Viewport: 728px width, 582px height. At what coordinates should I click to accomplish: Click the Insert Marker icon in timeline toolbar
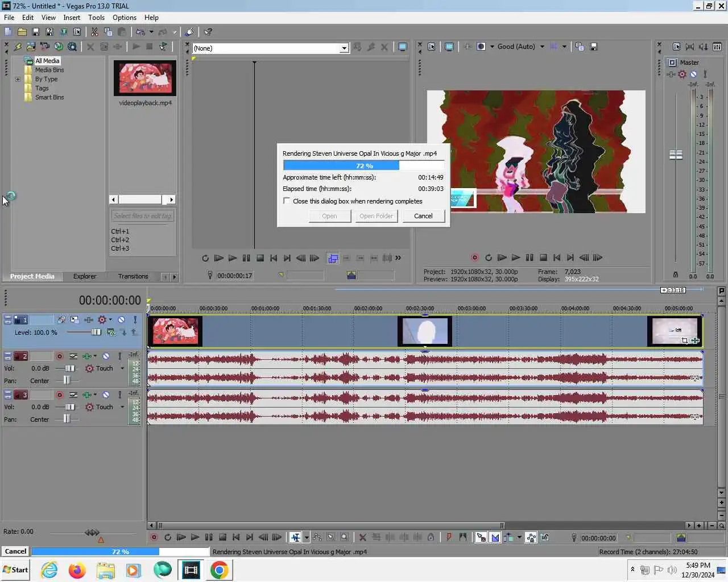[x=449, y=537]
